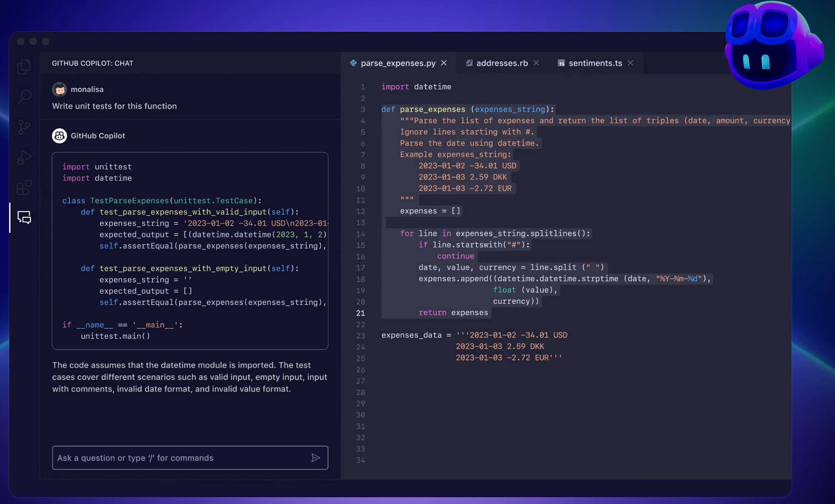
Task: Click the generated unittest code block
Action: pos(190,251)
